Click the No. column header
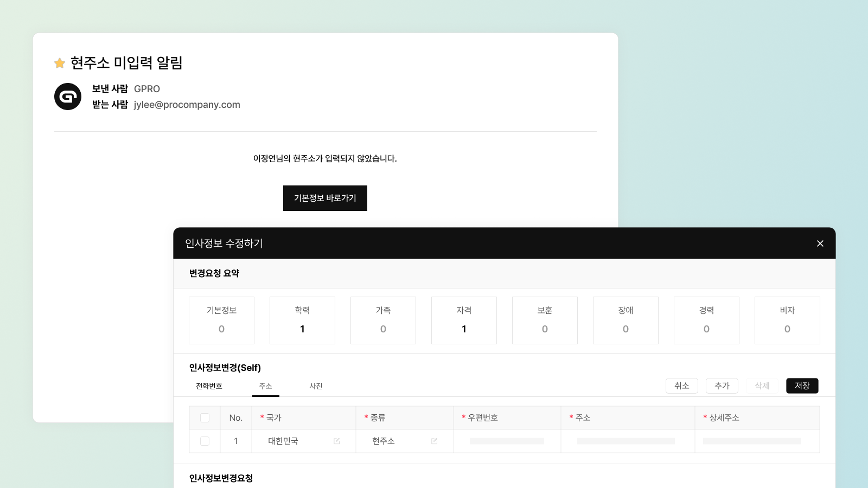This screenshot has height=488, width=868. click(235, 418)
